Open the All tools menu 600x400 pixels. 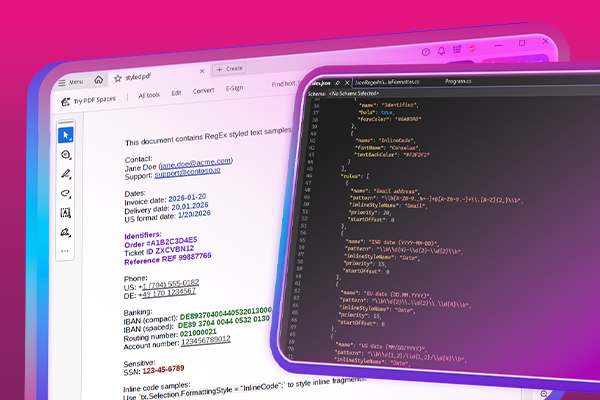[148, 94]
